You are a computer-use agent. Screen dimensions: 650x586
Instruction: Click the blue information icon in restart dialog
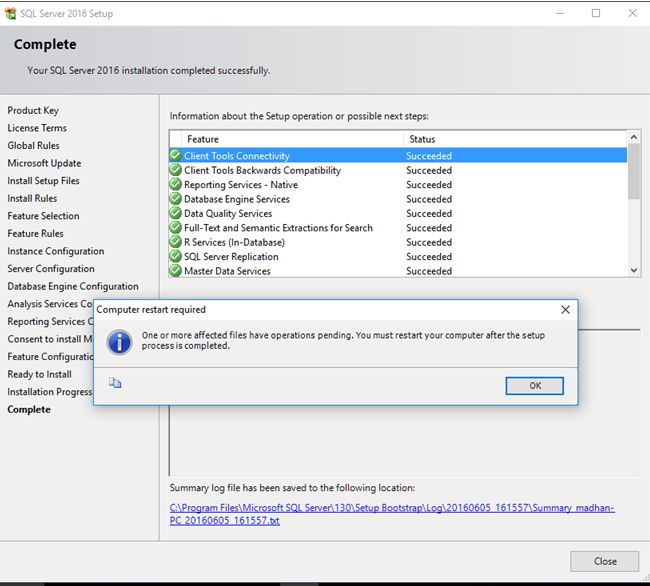(119, 342)
